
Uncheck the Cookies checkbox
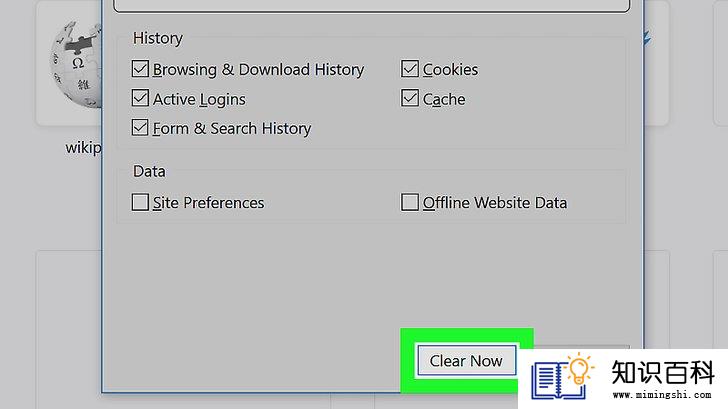pos(410,69)
